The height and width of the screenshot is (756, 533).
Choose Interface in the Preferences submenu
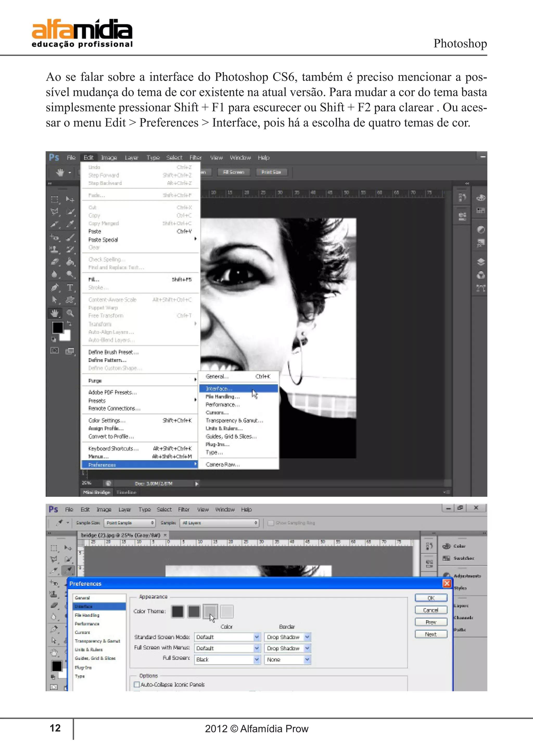[x=238, y=389]
